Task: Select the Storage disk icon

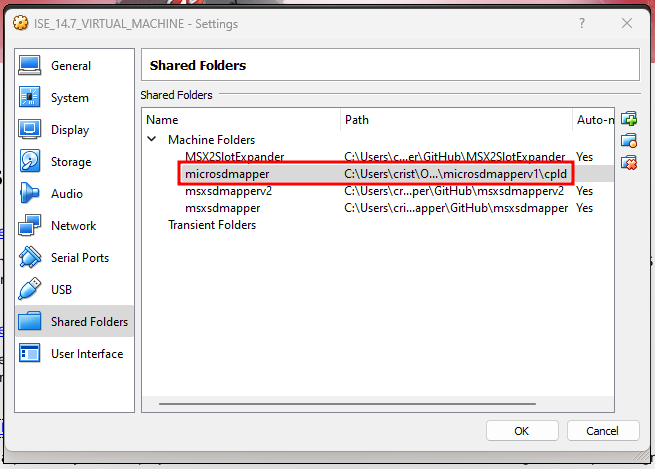Action: (x=30, y=162)
